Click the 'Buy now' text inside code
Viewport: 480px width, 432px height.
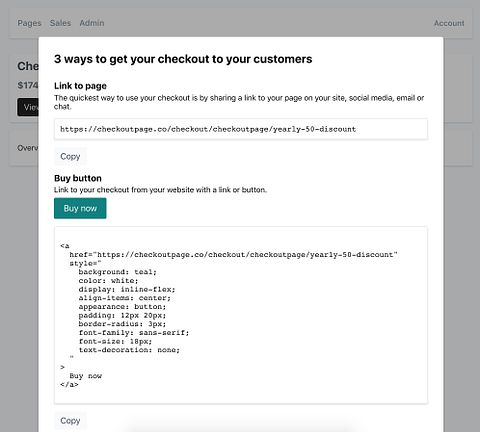(x=86, y=376)
